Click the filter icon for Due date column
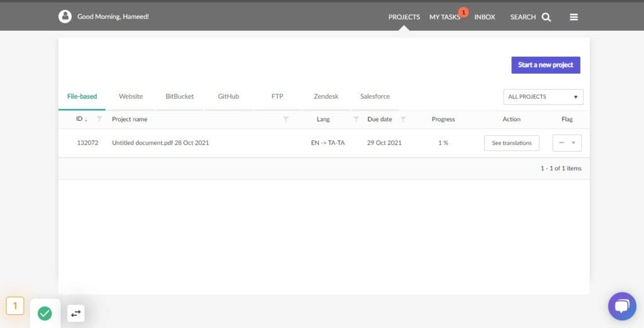Viewport: 644px width, 328px height. coord(403,119)
